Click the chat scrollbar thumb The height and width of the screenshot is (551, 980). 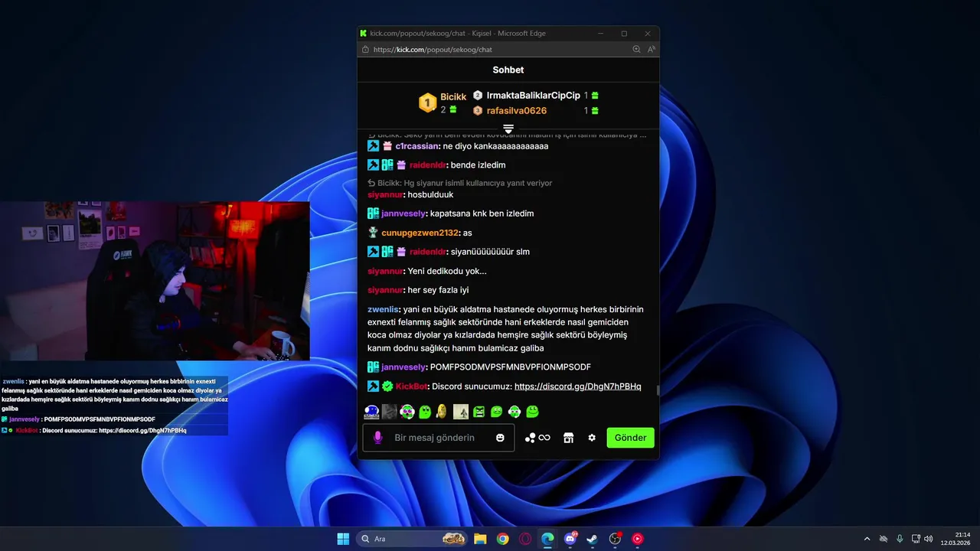click(x=658, y=390)
